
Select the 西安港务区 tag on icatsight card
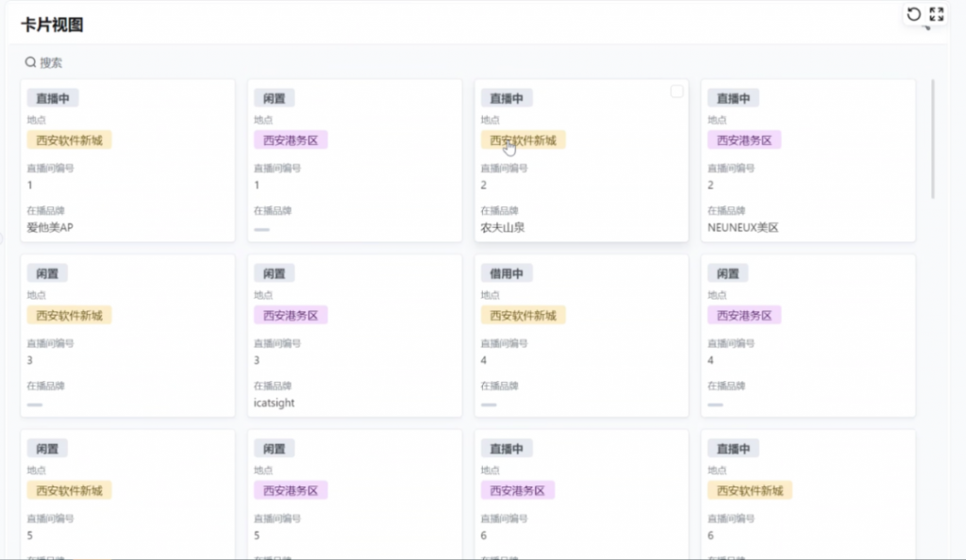click(291, 315)
